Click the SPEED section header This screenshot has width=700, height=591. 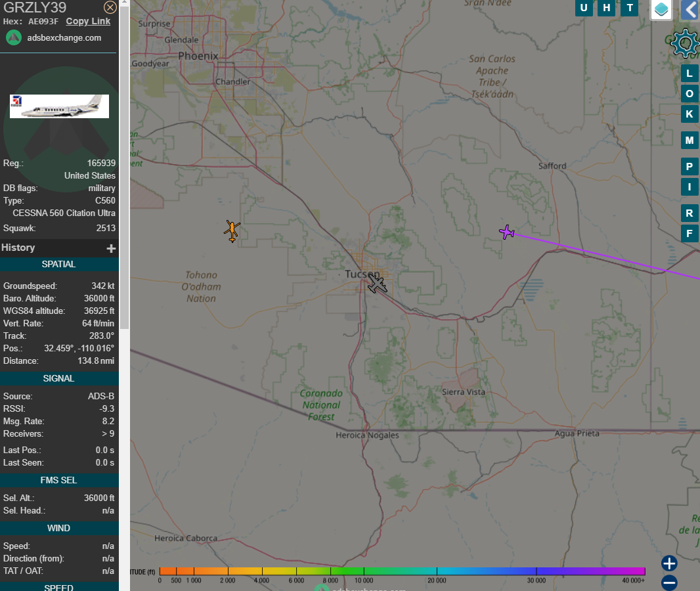click(x=59, y=586)
